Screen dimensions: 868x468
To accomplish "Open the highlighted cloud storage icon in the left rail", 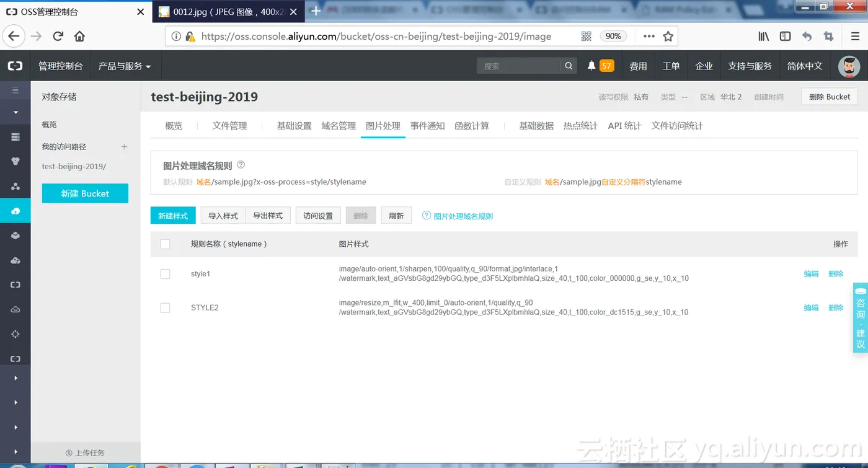I will click(15, 211).
